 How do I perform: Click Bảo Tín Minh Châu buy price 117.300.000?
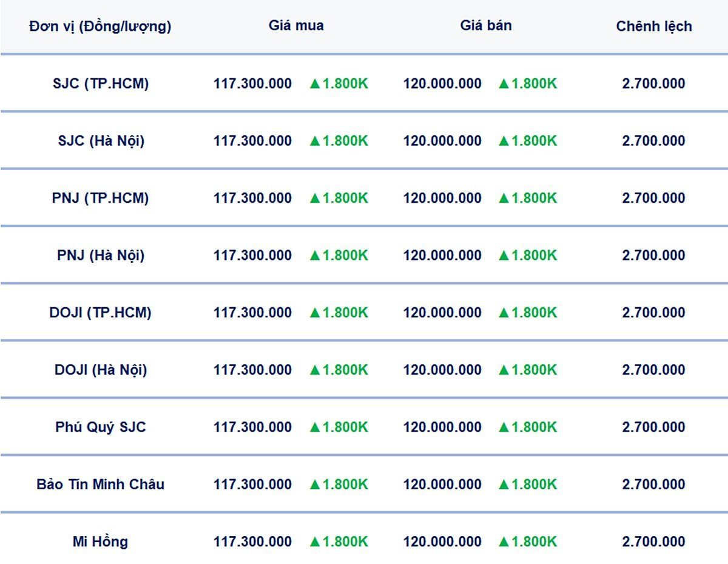[252, 484]
